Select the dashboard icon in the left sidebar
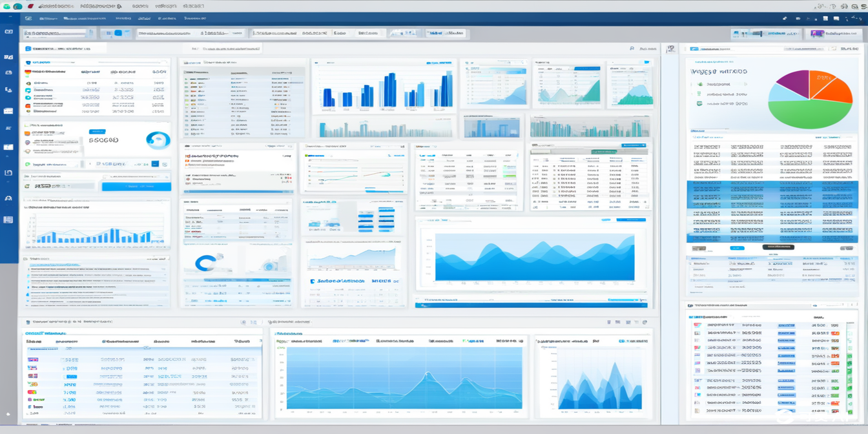Image resolution: width=868 pixels, height=434 pixels. click(x=9, y=30)
